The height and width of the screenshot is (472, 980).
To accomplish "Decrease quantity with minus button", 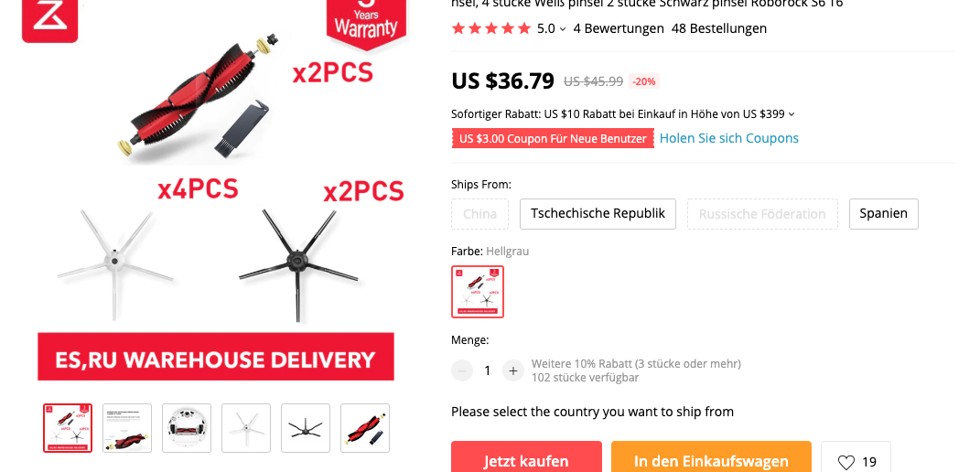I will coord(462,370).
